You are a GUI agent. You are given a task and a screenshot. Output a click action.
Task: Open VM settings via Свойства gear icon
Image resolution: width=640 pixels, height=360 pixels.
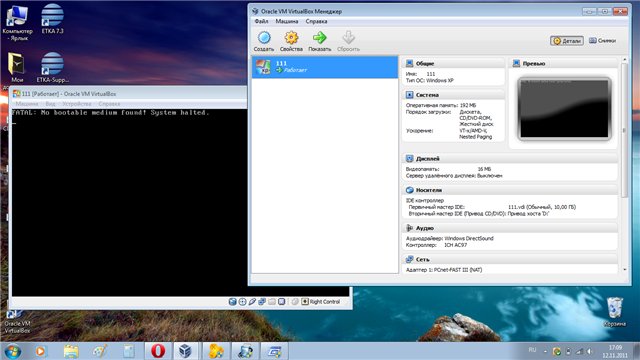(291, 38)
